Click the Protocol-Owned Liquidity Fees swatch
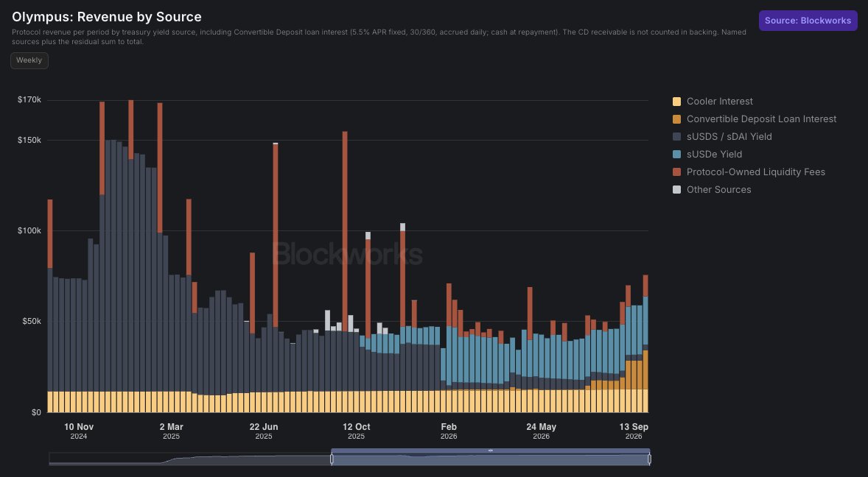 click(x=676, y=172)
